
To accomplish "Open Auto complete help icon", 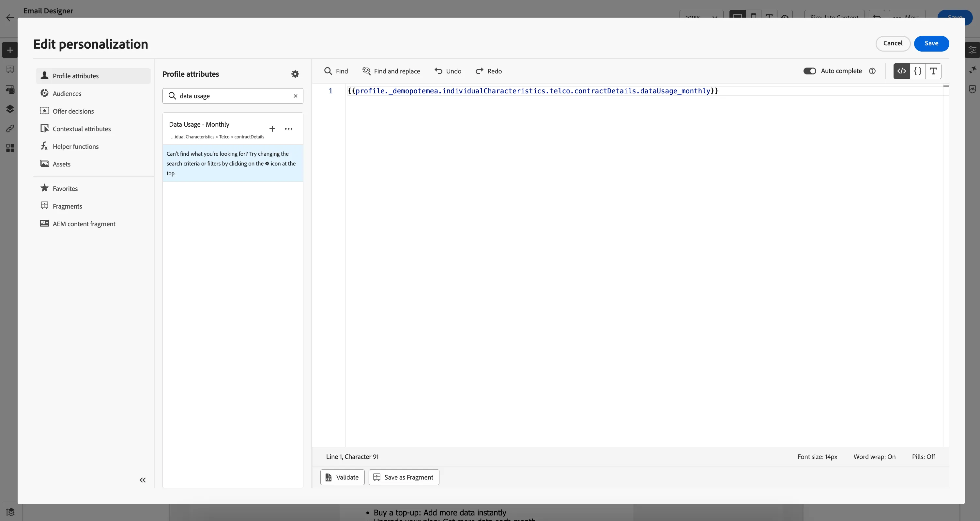I will click(x=872, y=71).
